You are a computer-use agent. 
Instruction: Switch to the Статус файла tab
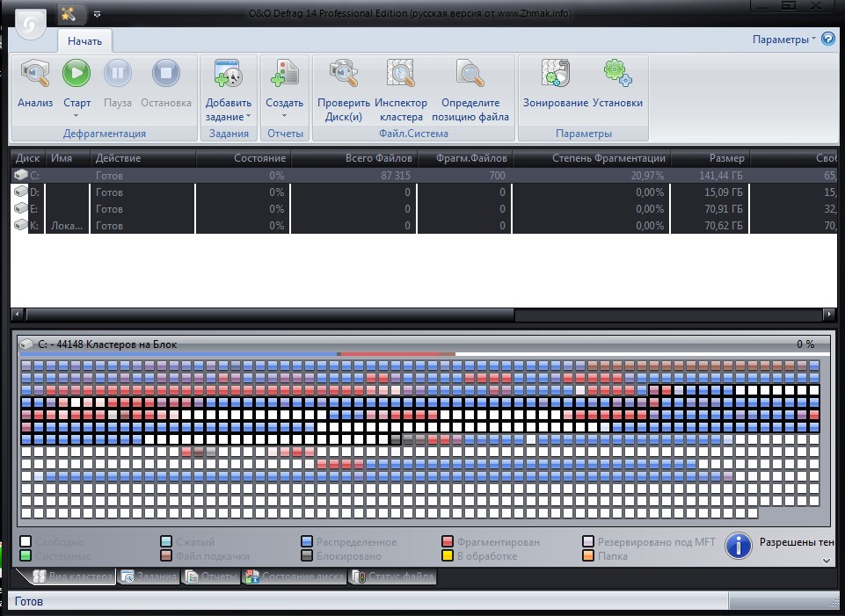393,576
